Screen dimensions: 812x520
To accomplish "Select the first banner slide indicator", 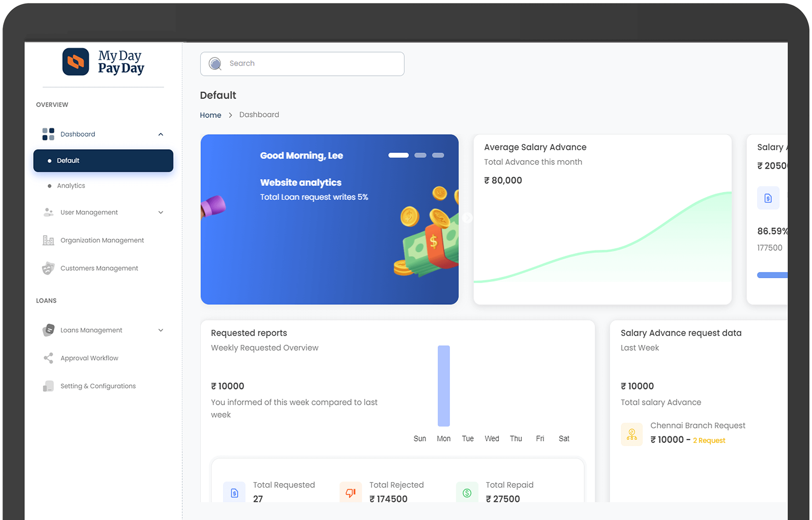I will point(398,155).
